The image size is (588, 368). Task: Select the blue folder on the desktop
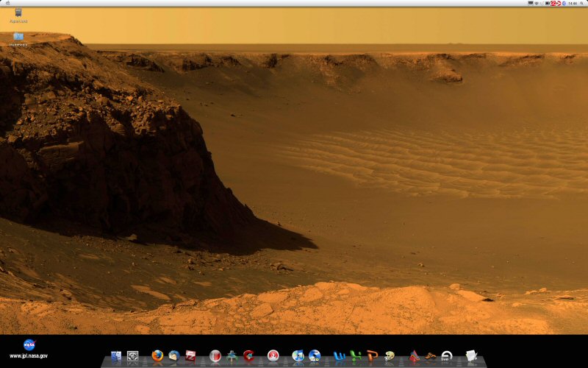pos(18,37)
